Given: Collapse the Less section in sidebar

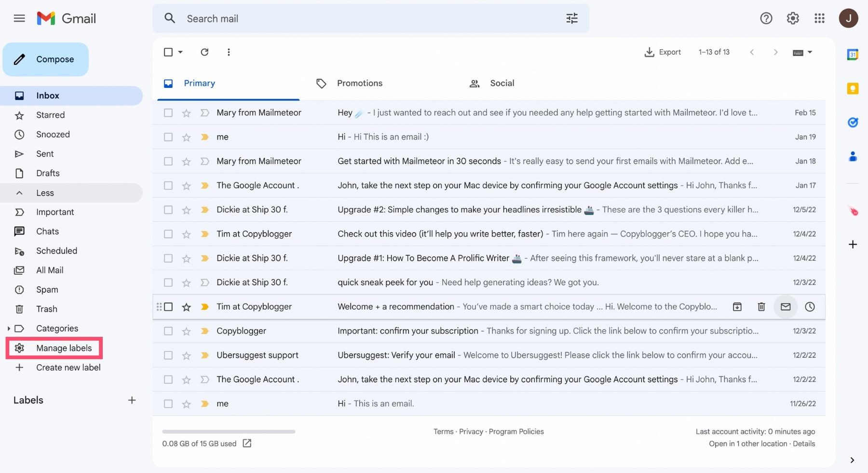Looking at the screenshot, I should [x=71, y=193].
